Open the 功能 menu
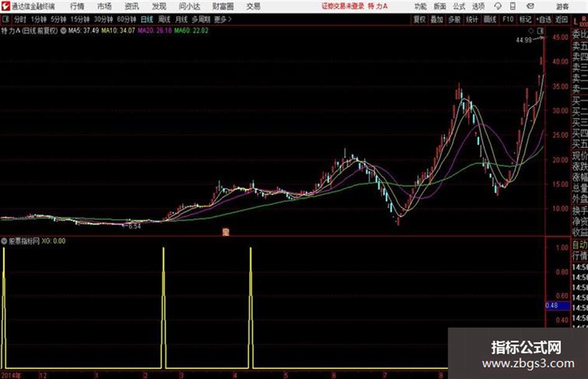Viewport: 588px width, 379px height. coord(421,6)
